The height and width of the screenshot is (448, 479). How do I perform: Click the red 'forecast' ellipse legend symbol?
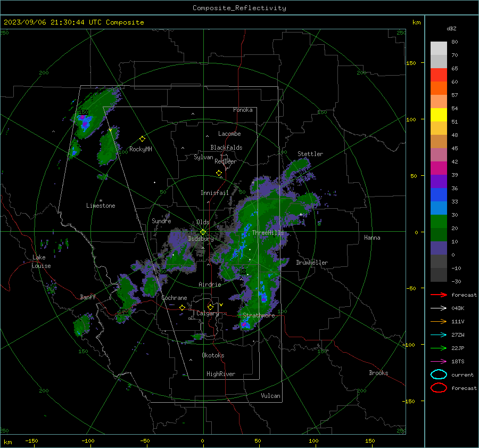(439, 388)
